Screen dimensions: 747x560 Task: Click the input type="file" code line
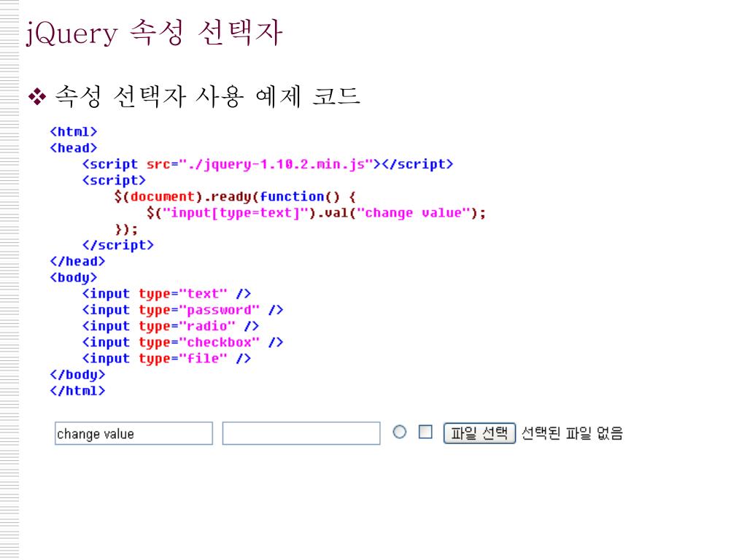(166, 358)
